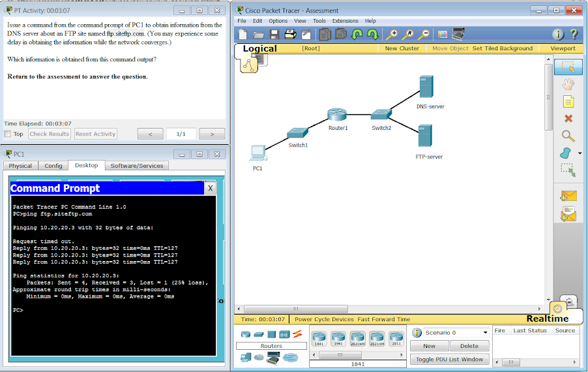
Task: Click the PC1 device in topology
Action: (x=257, y=153)
